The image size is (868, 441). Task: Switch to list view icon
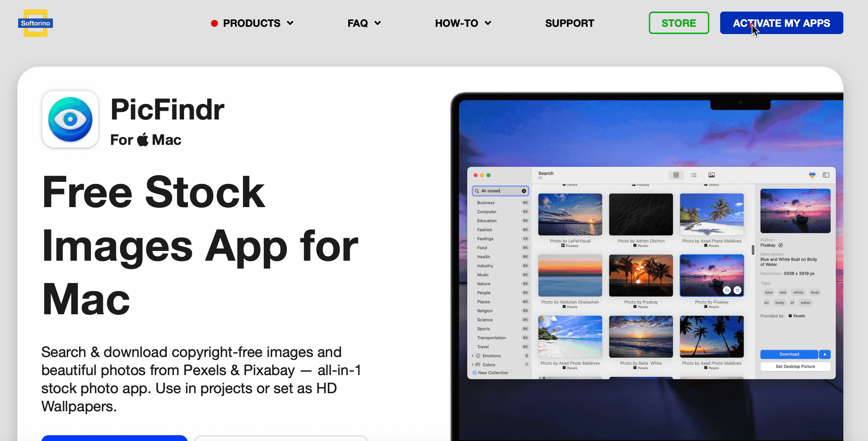click(x=694, y=175)
